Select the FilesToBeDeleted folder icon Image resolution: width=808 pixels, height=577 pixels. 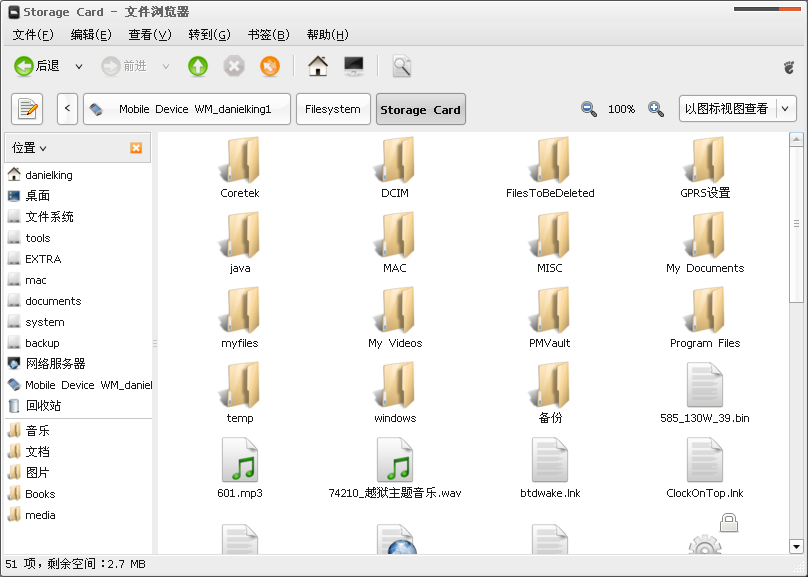(550, 160)
